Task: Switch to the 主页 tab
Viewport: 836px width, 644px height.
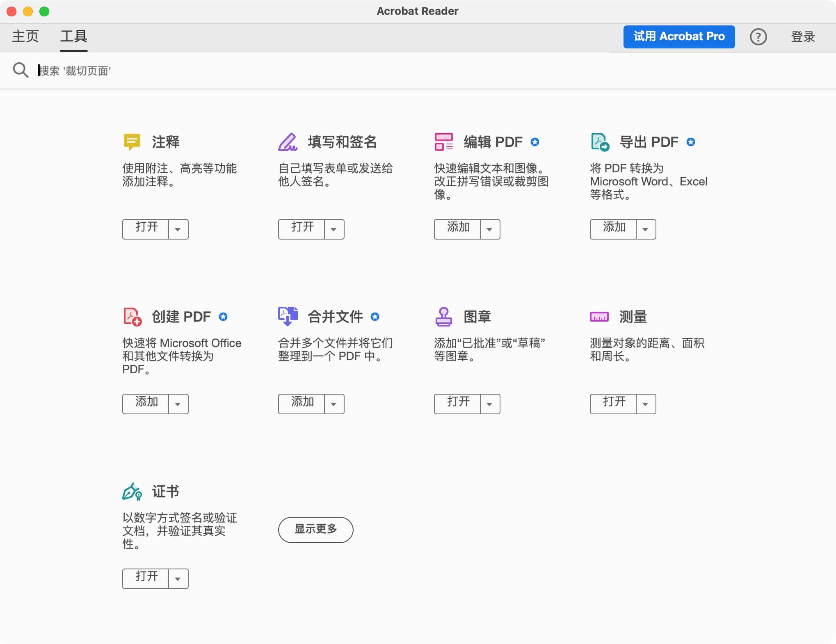Action: coord(25,37)
